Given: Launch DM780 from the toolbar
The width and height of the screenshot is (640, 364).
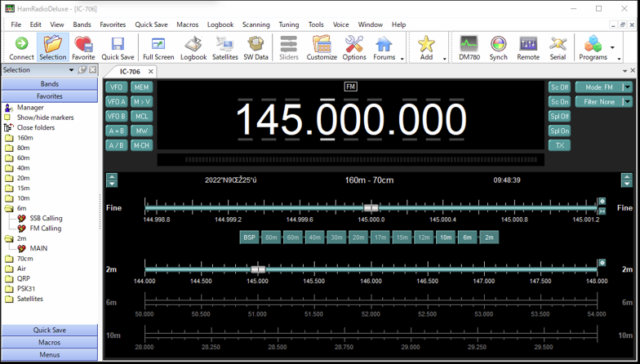Looking at the screenshot, I should point(469,47).
